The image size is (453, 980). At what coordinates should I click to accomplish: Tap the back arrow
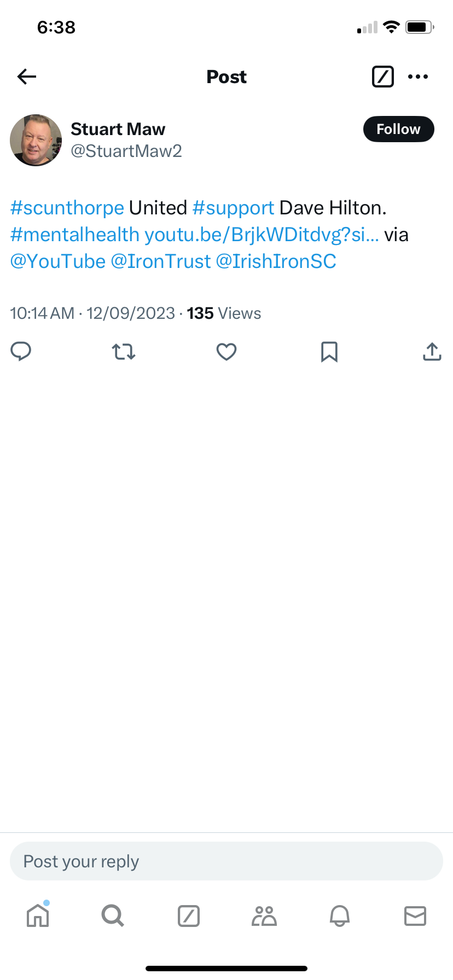coord(27,77)
